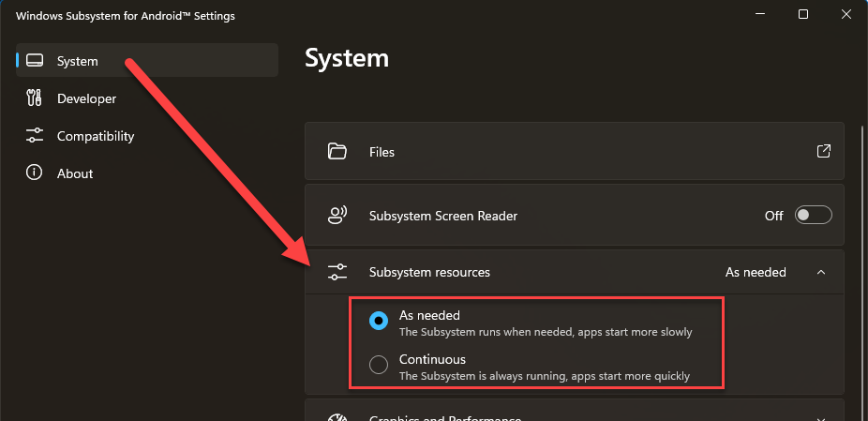The image size is (868, 421).
Task: Click the Developer tools icon
Action: pos(35,98)
